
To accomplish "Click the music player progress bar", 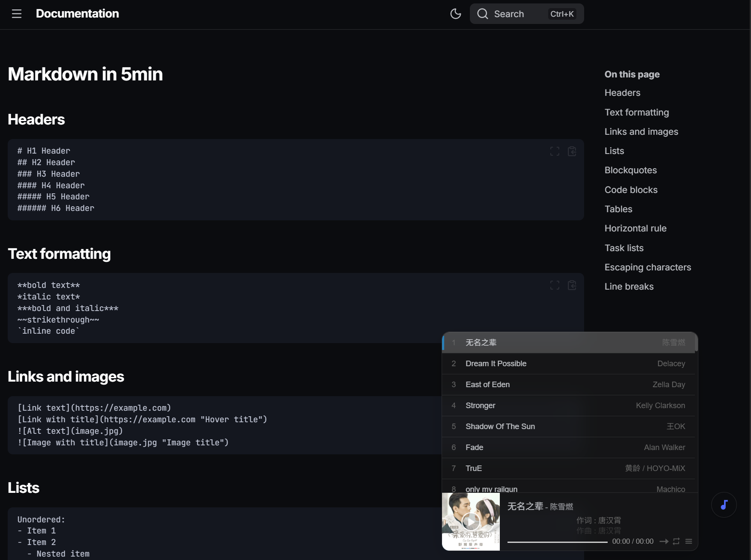I will 557,542.
